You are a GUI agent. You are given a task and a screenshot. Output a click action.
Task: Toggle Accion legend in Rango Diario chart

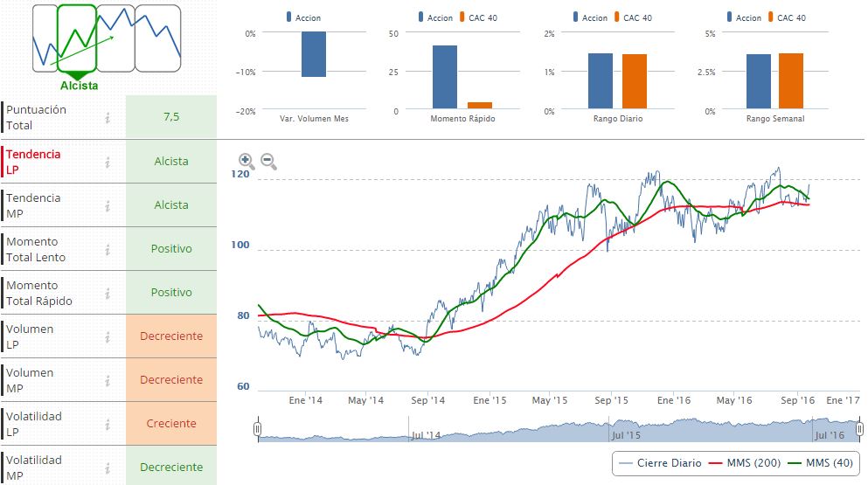(591, 17)
